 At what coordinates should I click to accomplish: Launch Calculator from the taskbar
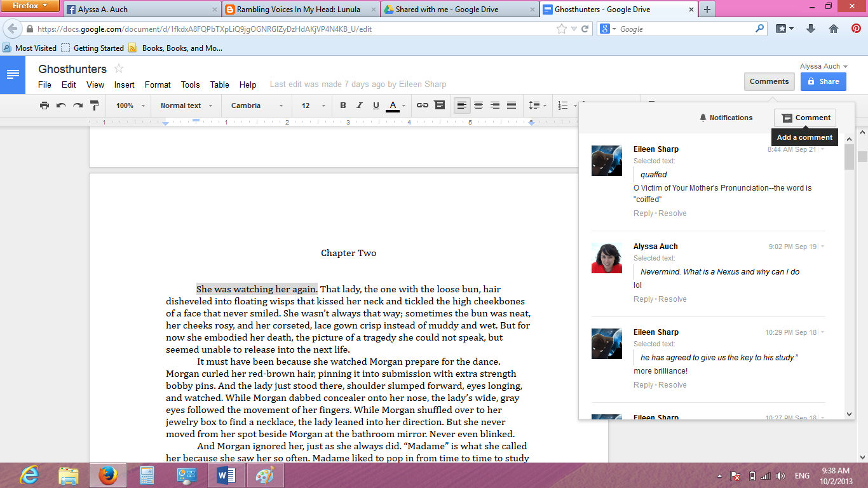(x=147, y=475)
